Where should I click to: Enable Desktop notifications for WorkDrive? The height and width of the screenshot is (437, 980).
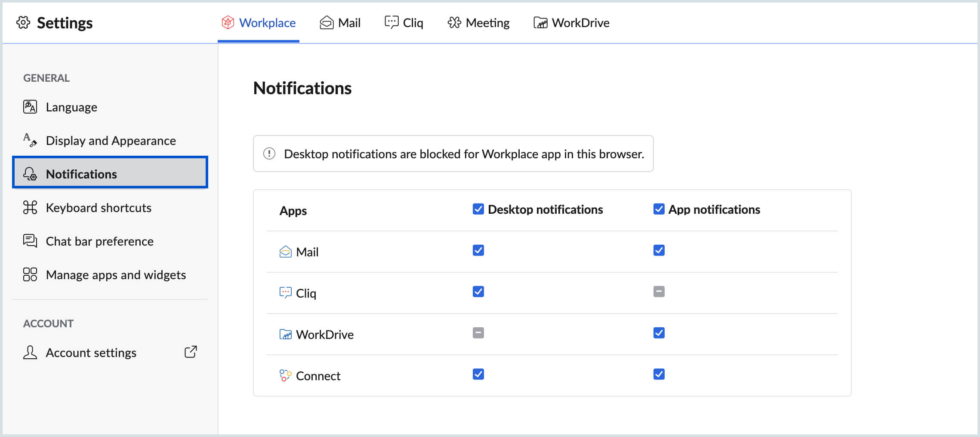coord(478,332)
